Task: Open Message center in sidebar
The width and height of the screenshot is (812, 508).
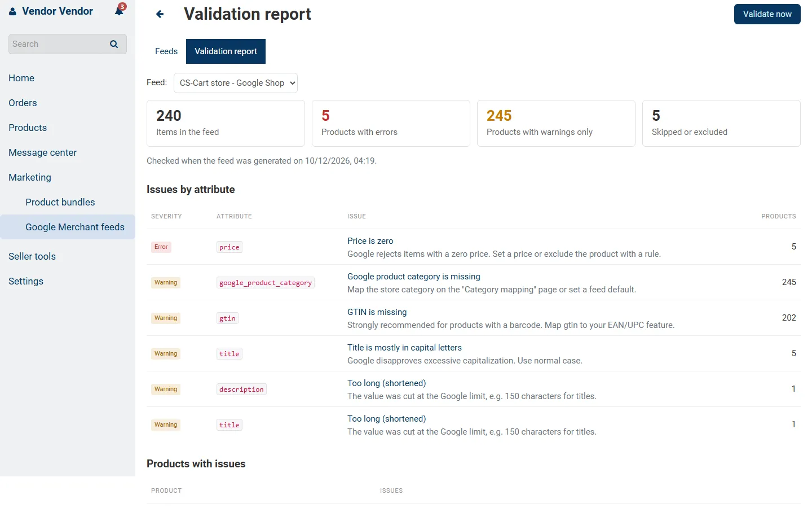Action: [x=43, y=152]
